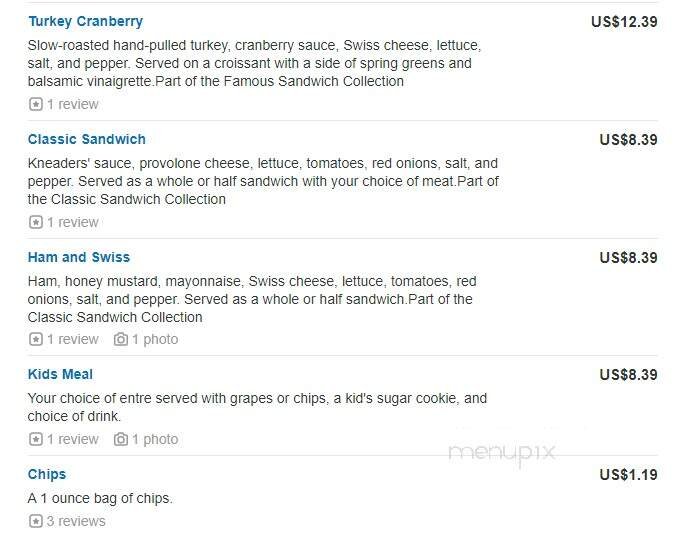The image size is (681, 535).
Task: Open the Turkey Cranberry item link
Action: click(85, 21)
